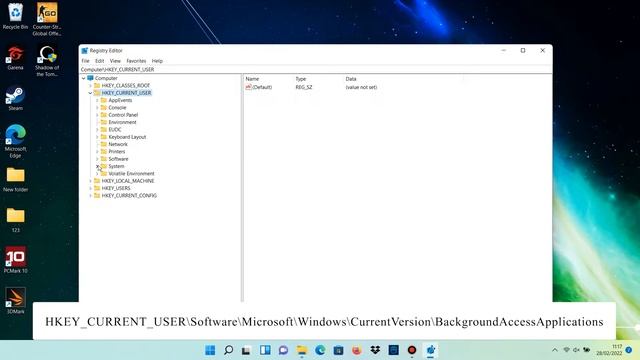Expand HKEY_USERS chevron

[x=91, y=188]
